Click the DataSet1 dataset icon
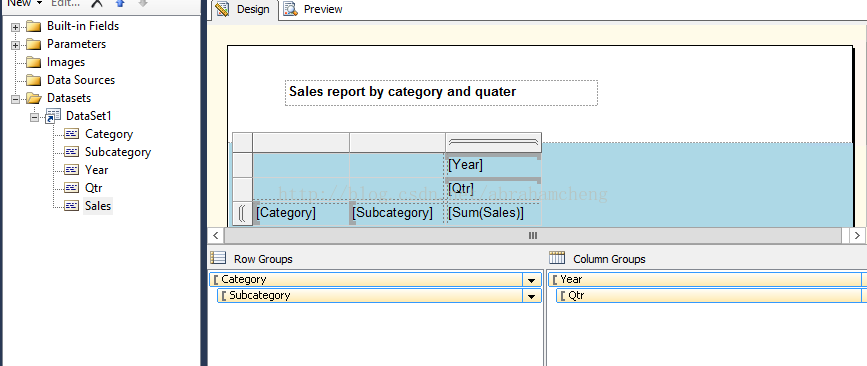 click(x=53, y=116)
